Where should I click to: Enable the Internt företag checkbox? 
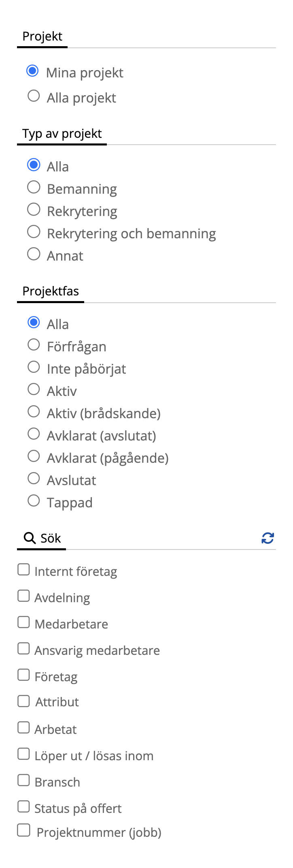(23, 570)
